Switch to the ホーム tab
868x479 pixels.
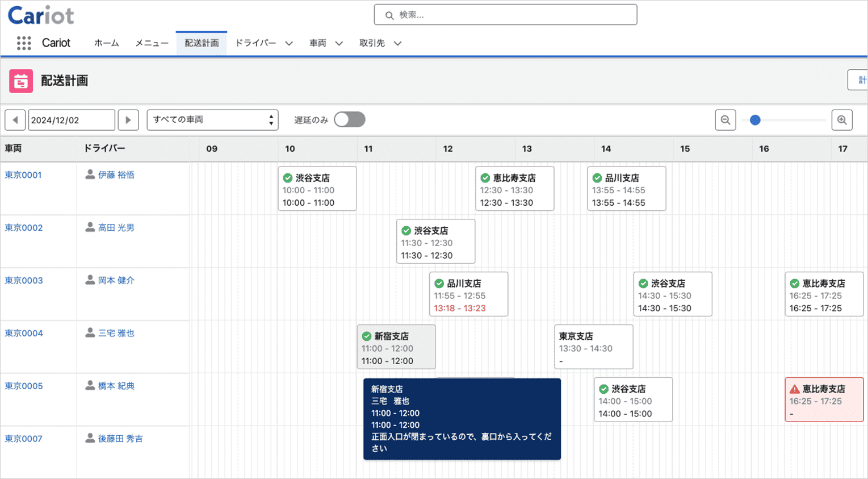pyautogui.click(x=106, y=43)
